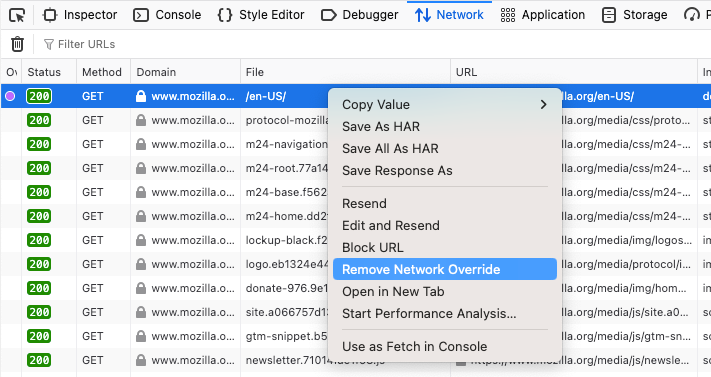Click GET method in newsletter.710 row
Image resolution: width=711 pixels, height=377 pixels.
[x=93, y=360]
